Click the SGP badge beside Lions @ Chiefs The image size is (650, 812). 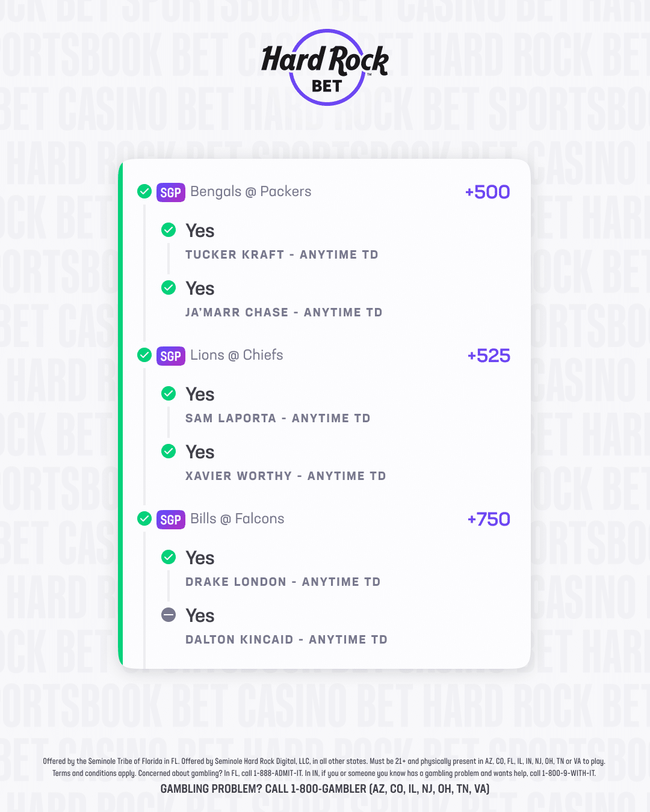tap(170, 356)
